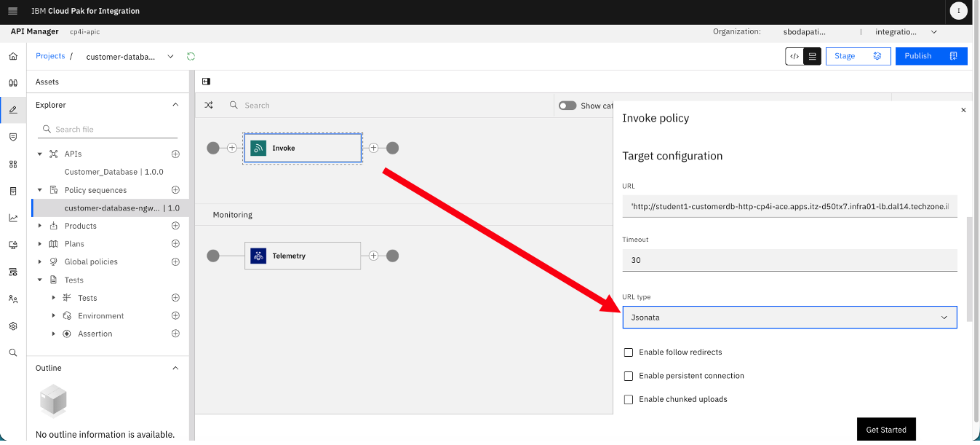
Task: Open the hamburger navigation menu
Action: 12,11
